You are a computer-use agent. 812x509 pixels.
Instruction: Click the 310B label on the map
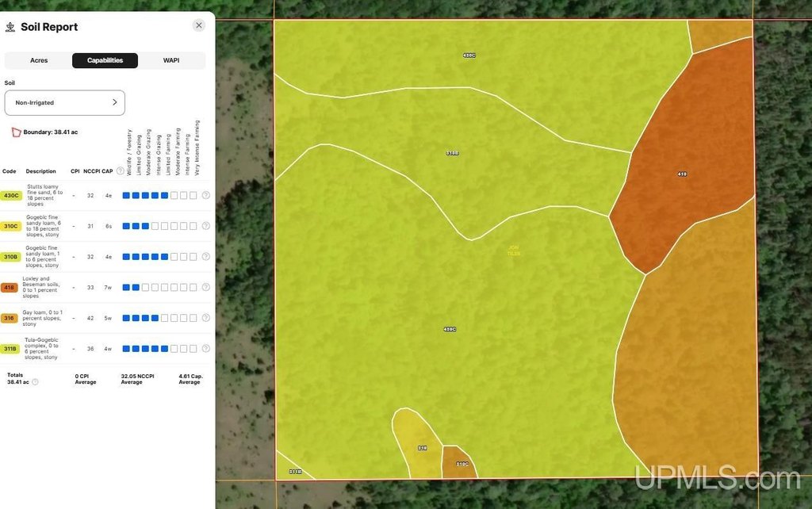(x=452, y=153)
